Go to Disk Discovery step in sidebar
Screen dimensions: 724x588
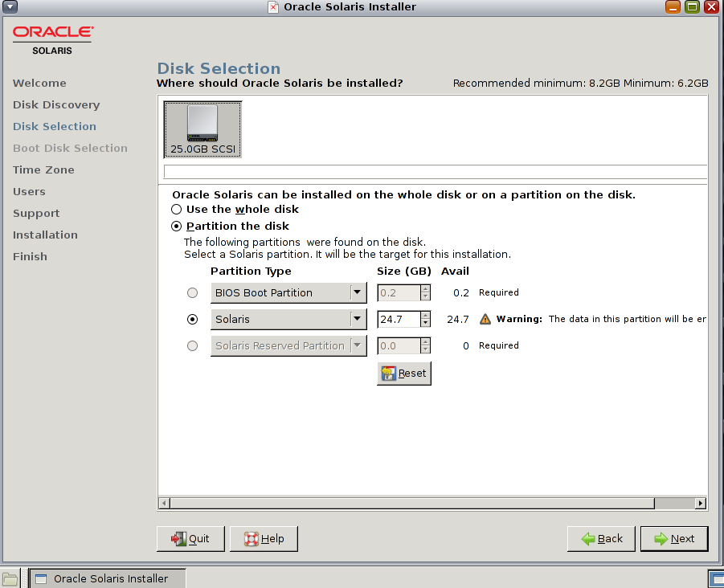(x=56, y=104)
